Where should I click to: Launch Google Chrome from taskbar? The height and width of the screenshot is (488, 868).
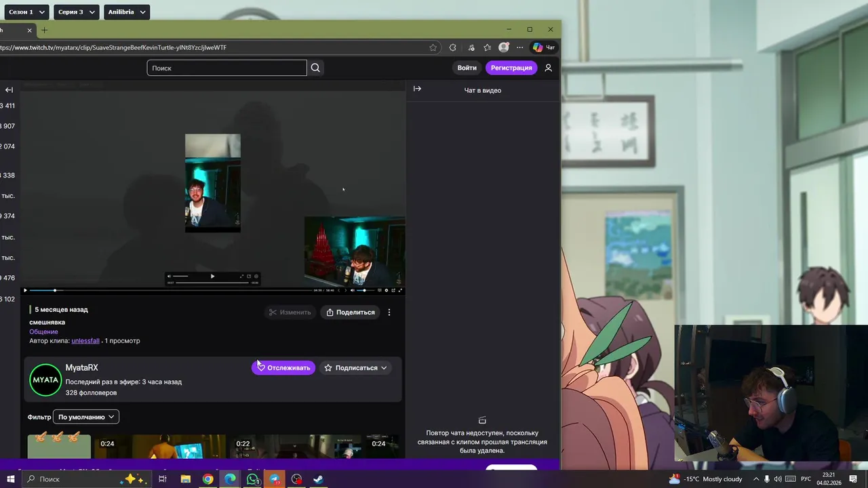tap(208, 479)
